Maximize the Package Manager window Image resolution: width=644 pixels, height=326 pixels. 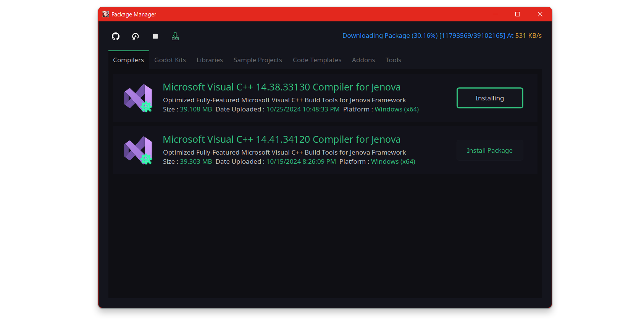tap(518, 14)
